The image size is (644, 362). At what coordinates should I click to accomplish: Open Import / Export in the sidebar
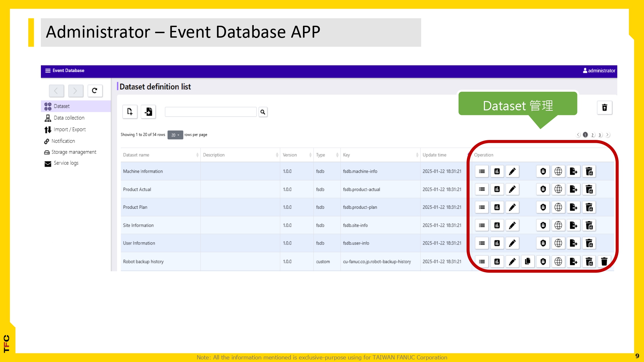click(x=65, y=130)
